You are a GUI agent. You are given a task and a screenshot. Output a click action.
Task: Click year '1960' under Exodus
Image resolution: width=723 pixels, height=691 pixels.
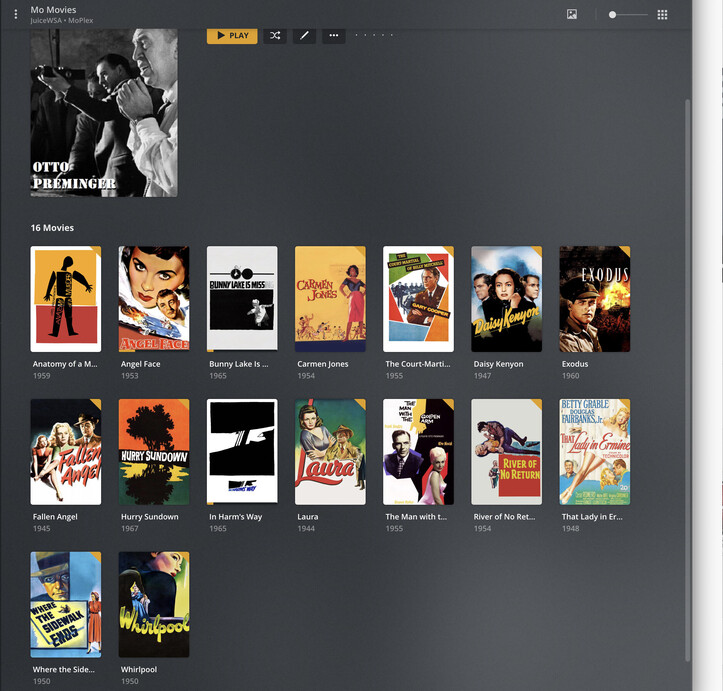click(x=570, y=376)
